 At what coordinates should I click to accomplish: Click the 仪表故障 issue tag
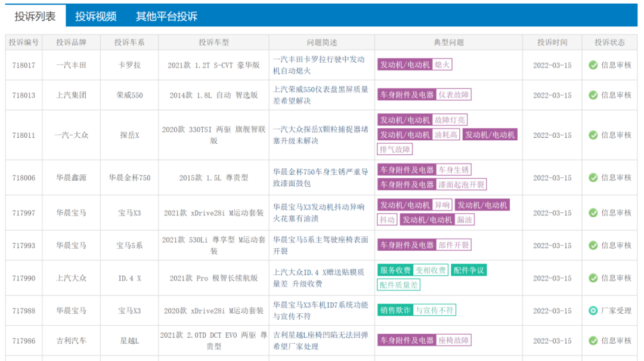point(453,94)
